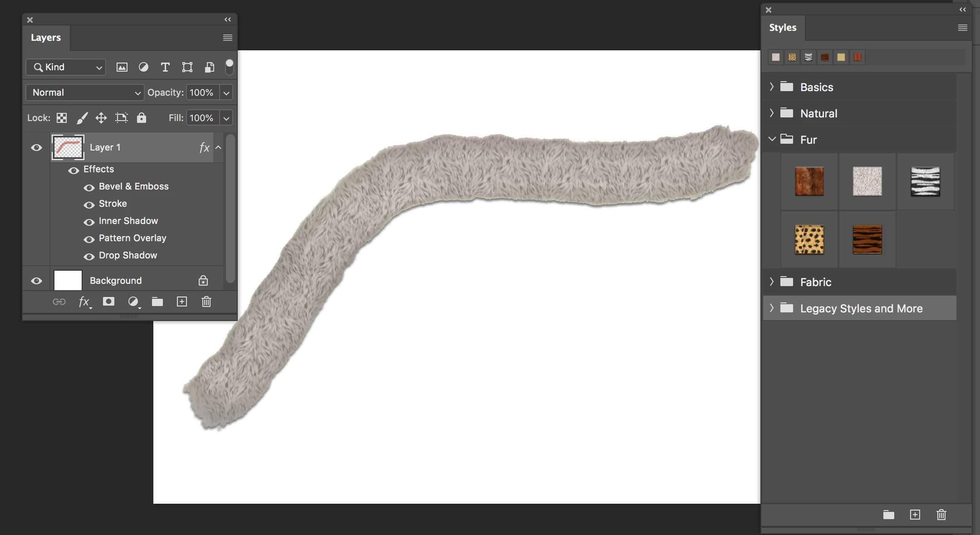Hide the Drop Shadow effect
Screen dimensions: 980x535
point(89,256)
